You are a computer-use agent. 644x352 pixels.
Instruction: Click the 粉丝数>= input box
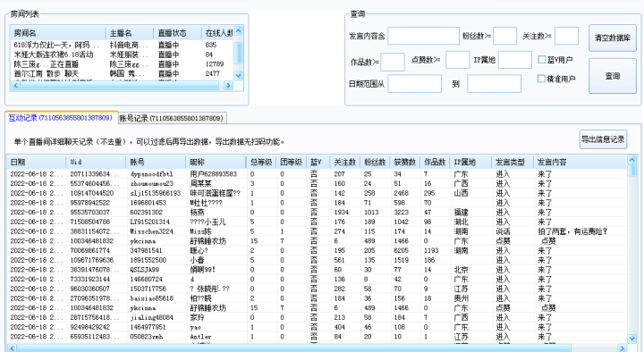(504, 36)
